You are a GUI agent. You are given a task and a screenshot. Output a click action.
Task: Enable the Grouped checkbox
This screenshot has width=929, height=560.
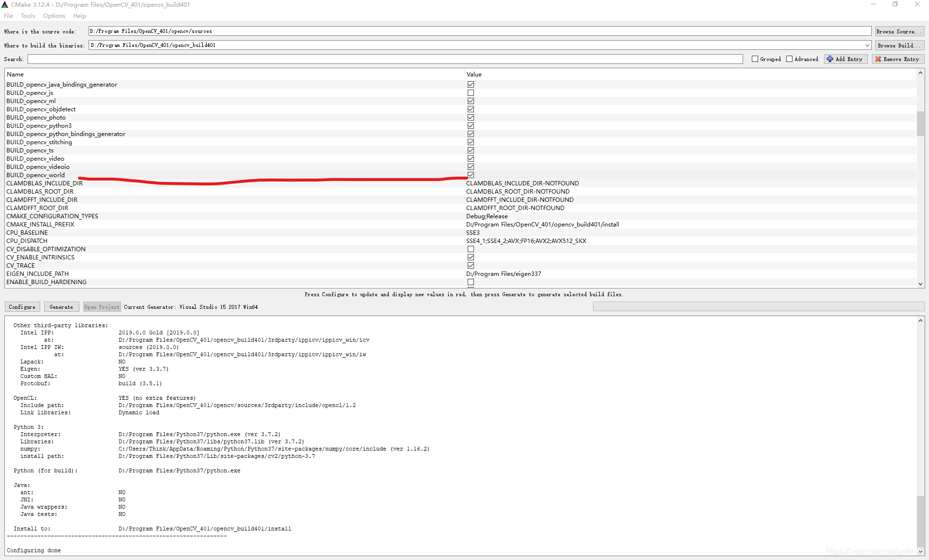(x=755, y=59)
